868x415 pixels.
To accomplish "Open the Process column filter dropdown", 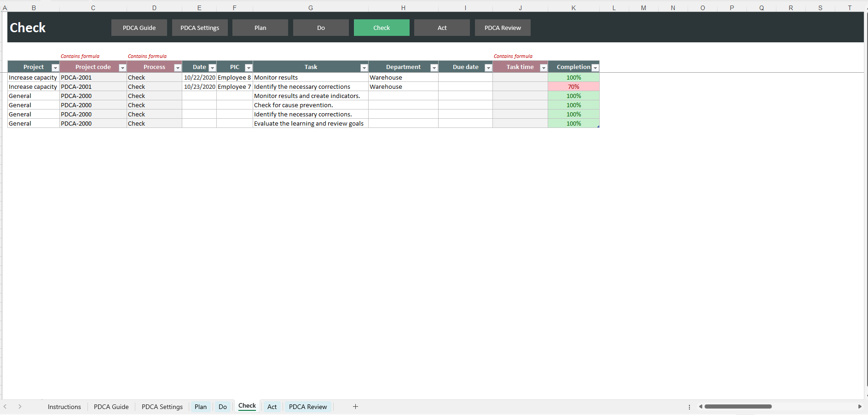I will (x=178, y=67).
